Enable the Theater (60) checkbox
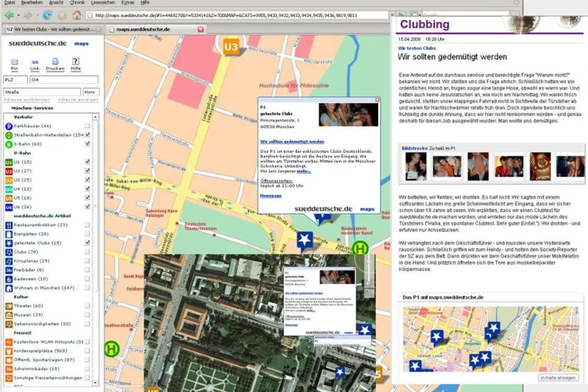588x392 pixels. (87, 306)
